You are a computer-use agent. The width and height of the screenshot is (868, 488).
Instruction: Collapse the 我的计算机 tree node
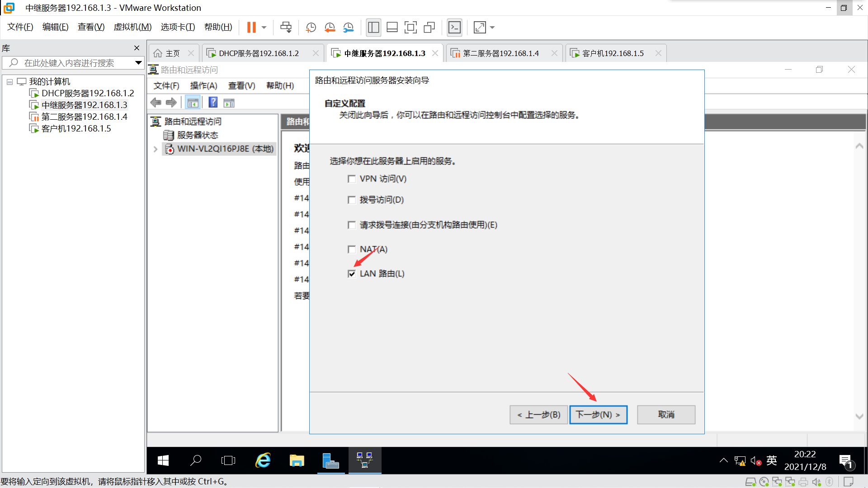coord(9,82)
